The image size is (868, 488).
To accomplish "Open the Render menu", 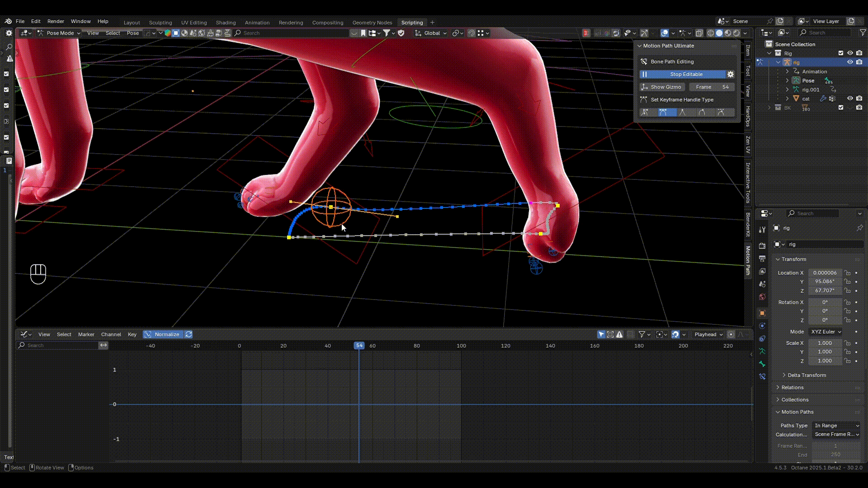I will (x=56, y=21).
